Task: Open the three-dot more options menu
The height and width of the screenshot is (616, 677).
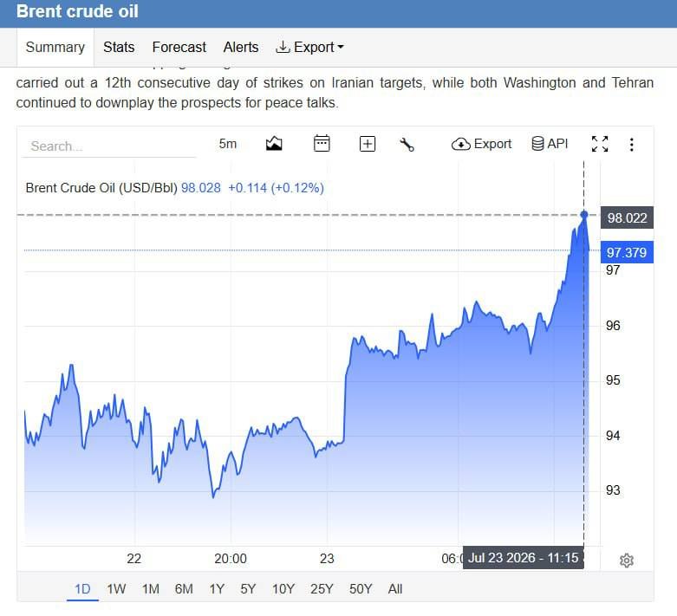Action: 631,144
